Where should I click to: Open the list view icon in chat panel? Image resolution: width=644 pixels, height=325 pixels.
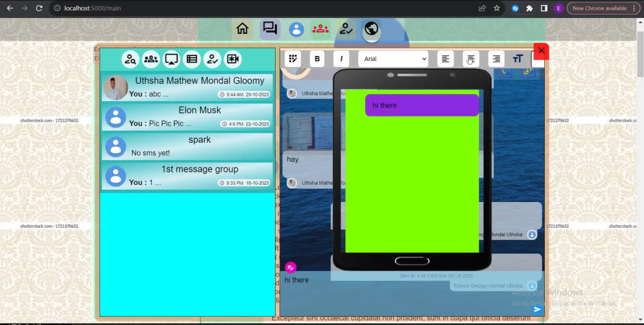[192, 59]
